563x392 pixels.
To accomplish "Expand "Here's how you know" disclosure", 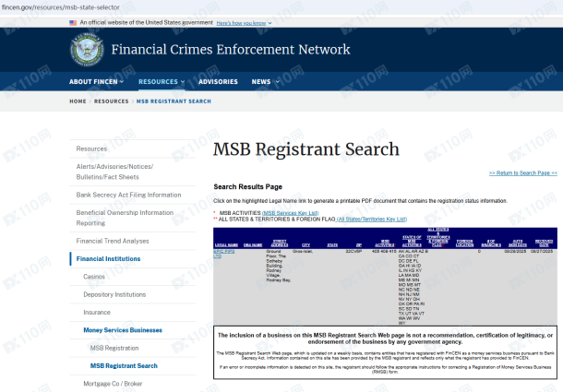I will click(244, 22).
